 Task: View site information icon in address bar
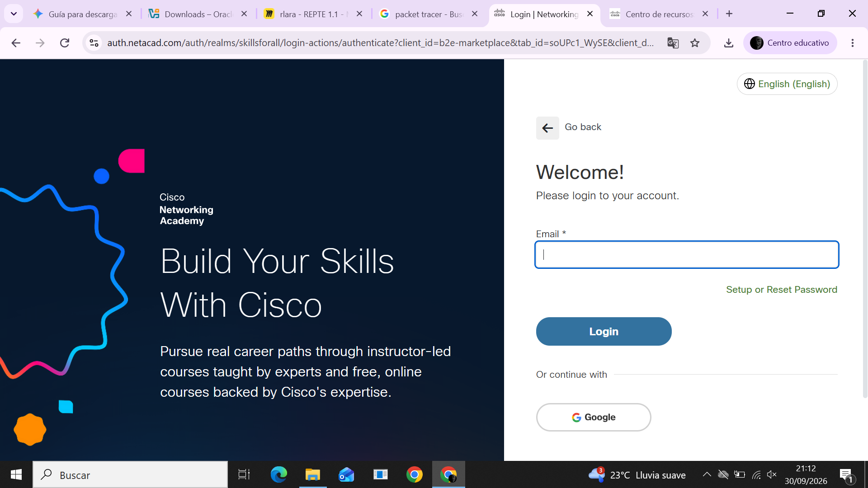click(94, 43)
